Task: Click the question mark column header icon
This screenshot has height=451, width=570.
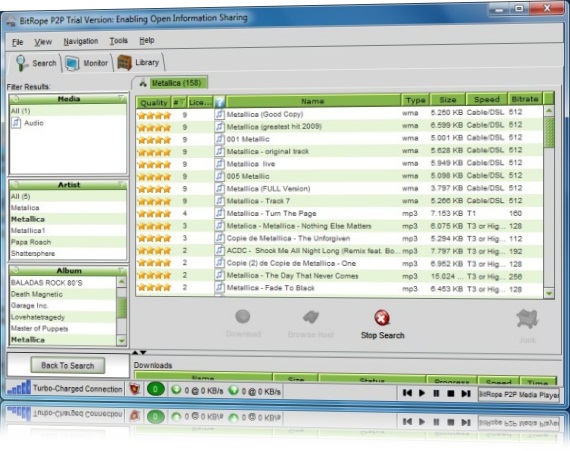Action: point(220,102)
